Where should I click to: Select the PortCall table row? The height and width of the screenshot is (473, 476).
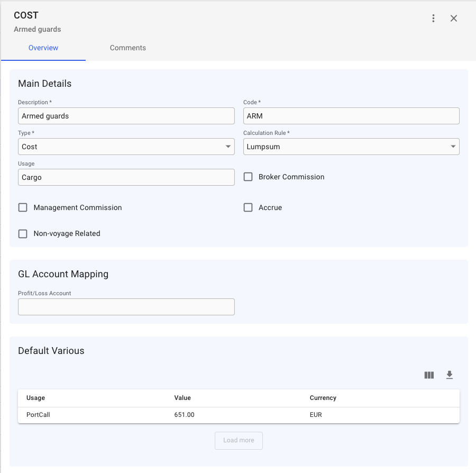(x=239, y=415)
